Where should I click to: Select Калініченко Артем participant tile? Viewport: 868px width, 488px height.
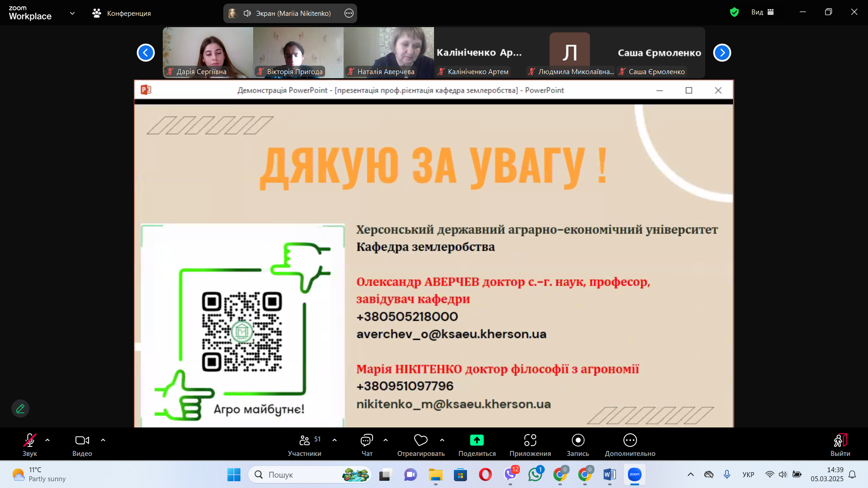click(479, 52)
